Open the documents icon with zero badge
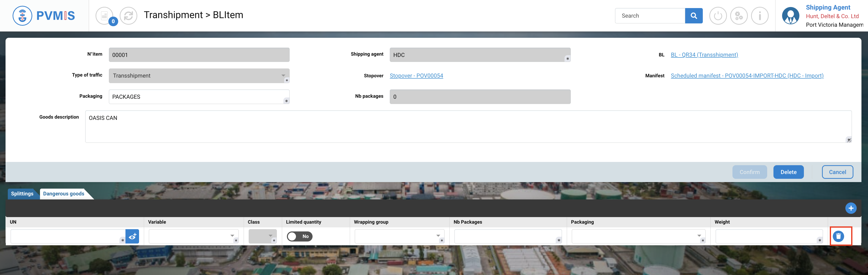 tap(104, 16)
